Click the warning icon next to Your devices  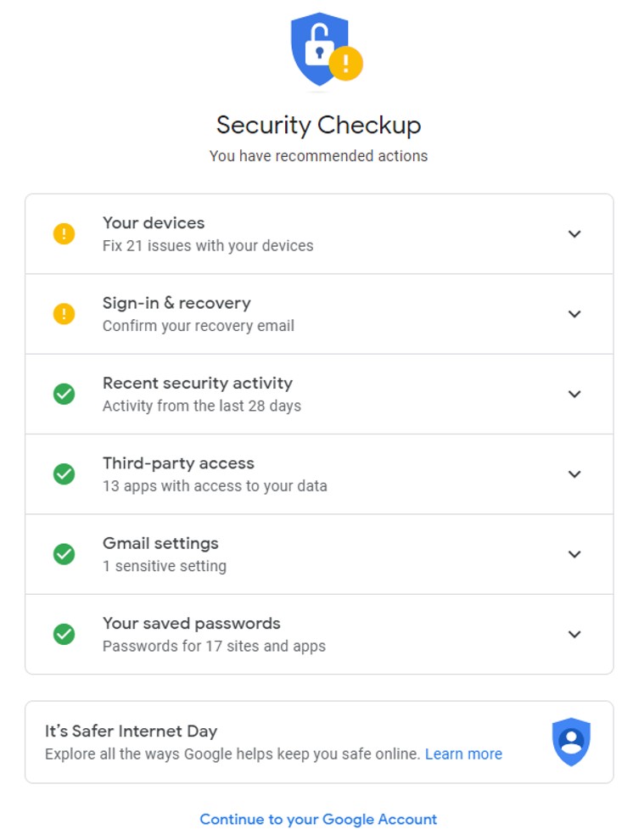pyautogui.click(x=64, y=233)
